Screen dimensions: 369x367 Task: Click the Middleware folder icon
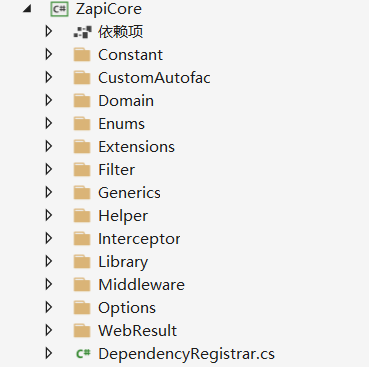(x=82, y=285)
